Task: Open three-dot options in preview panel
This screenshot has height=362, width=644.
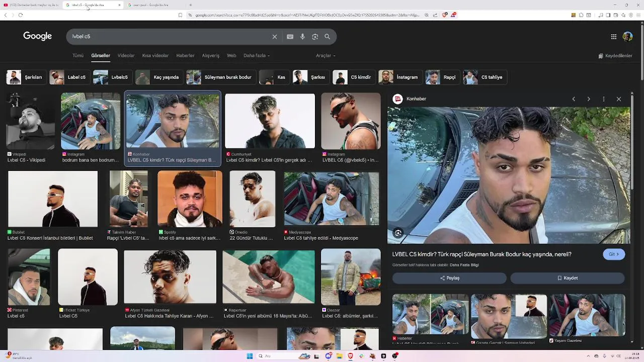Action: coord(604,99)
